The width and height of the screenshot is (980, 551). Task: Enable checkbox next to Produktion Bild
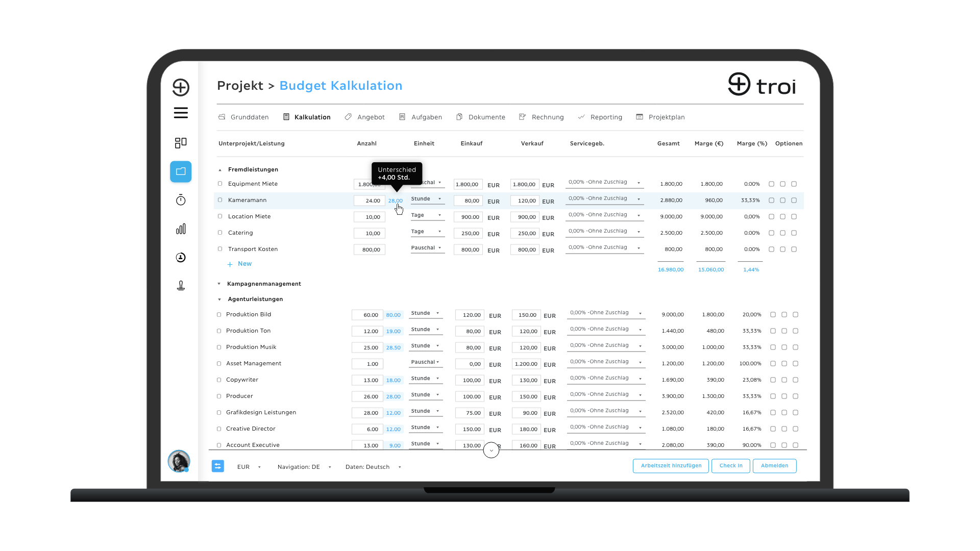tap(219, 315)
